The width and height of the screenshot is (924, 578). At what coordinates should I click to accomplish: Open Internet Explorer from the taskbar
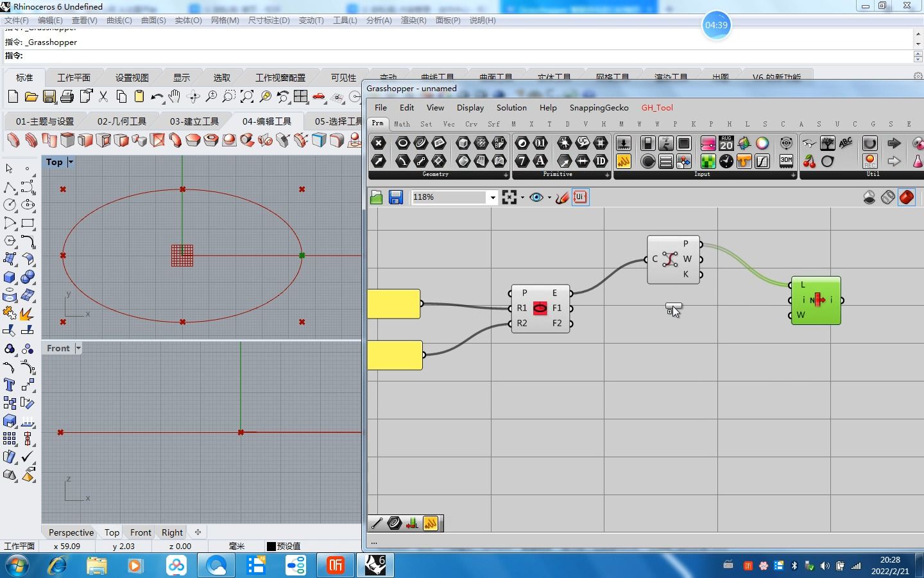click(x=58, y=565)
